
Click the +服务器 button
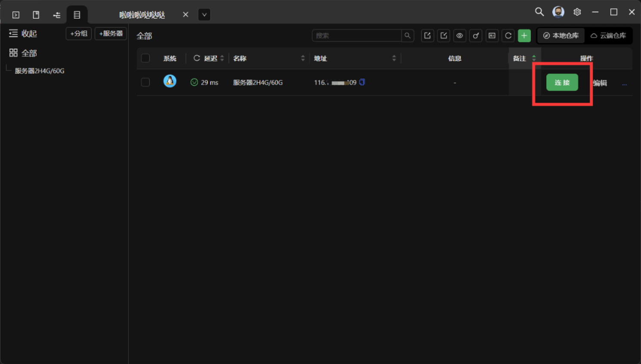tap(111, 34)
